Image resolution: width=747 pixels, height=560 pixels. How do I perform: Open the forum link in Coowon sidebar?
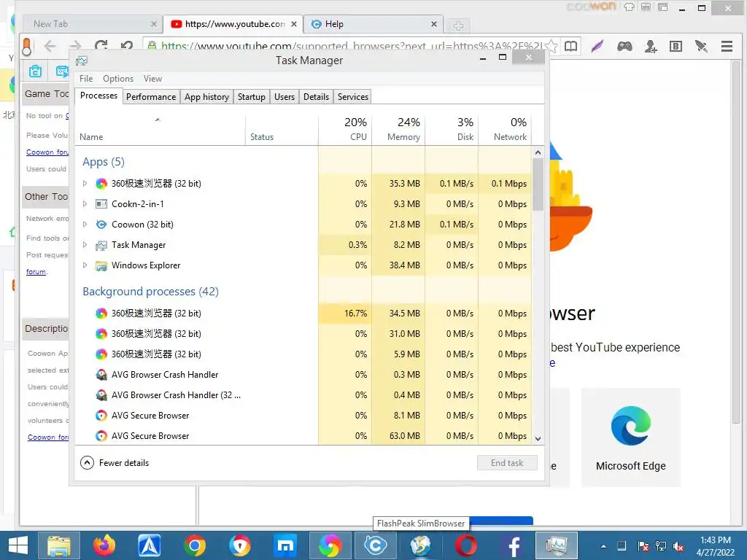click(36, 272)
